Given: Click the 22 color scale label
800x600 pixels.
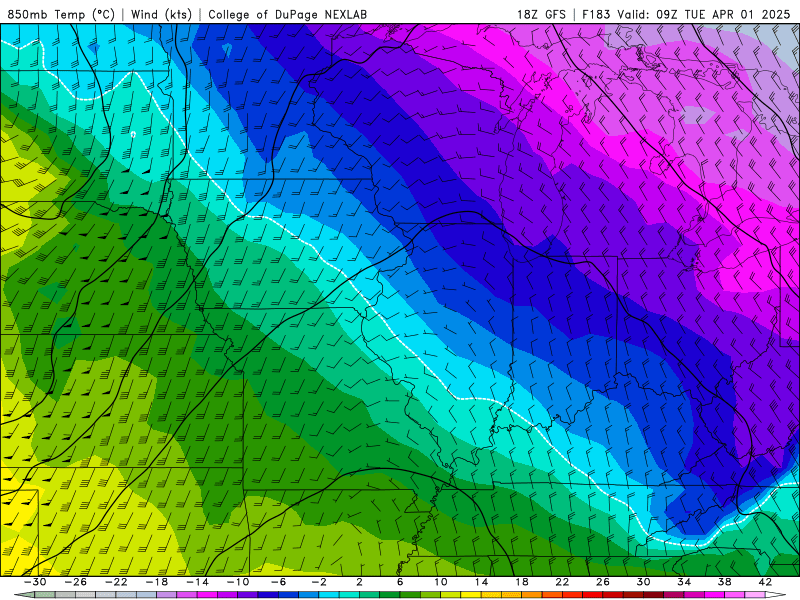Looking at the screenshot, I should point(562,582).
